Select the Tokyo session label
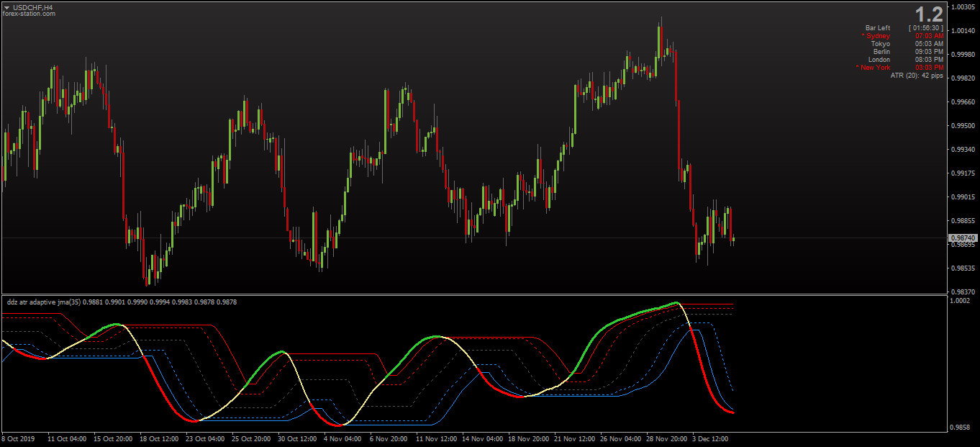980x447 pixels. pos(881,44)
